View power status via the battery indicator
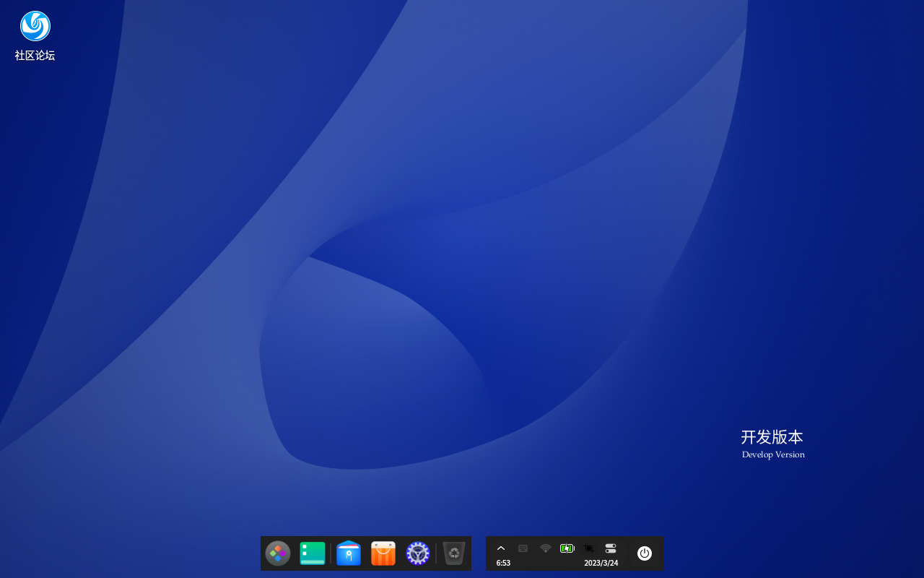Screen dimensions: 924x578 tap(567, 548)
